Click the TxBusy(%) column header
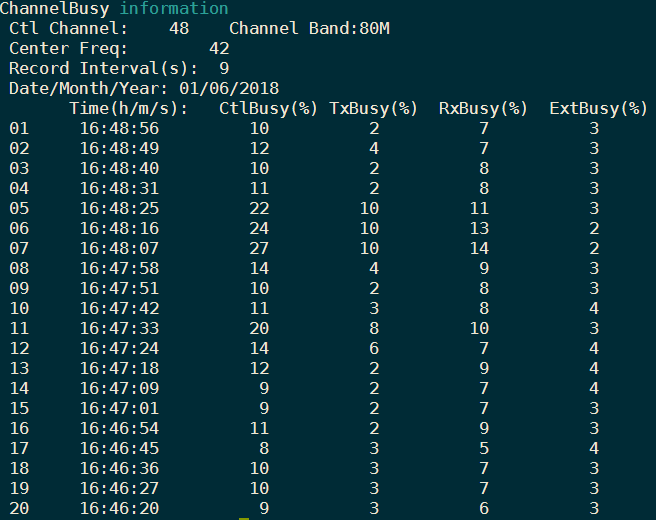This screenshot has width=656, height=520. [x=373, y=108]
